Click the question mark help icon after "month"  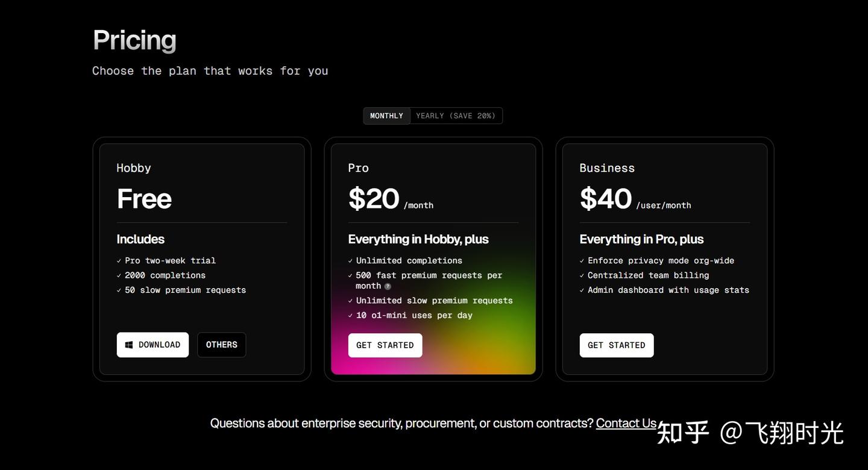[388, 286]
